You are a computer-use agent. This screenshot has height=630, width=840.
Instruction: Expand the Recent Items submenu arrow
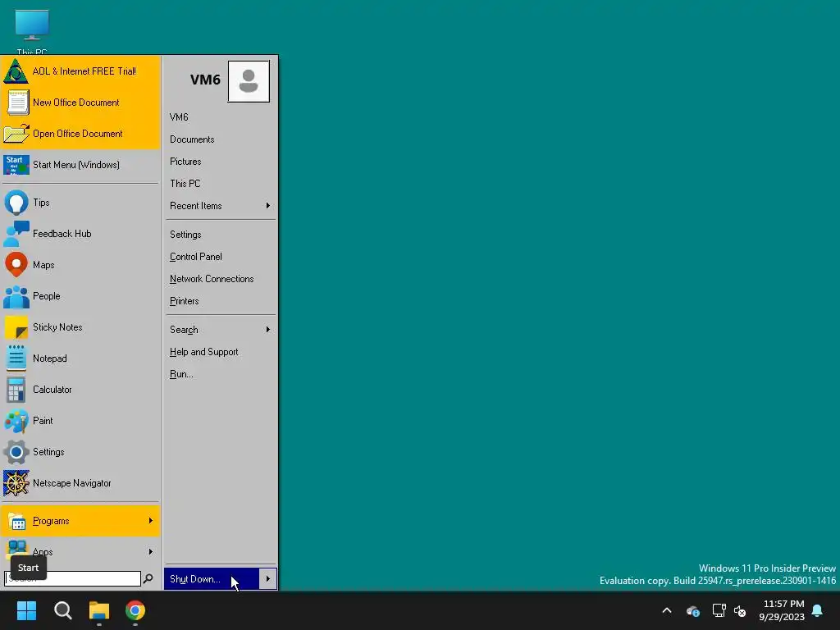tap(268, 206)
